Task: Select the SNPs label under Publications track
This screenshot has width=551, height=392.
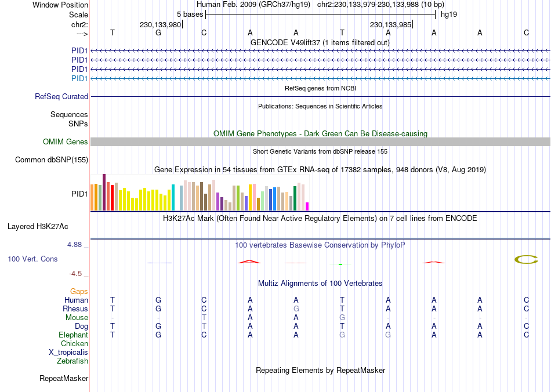Action: coord(78,124)
